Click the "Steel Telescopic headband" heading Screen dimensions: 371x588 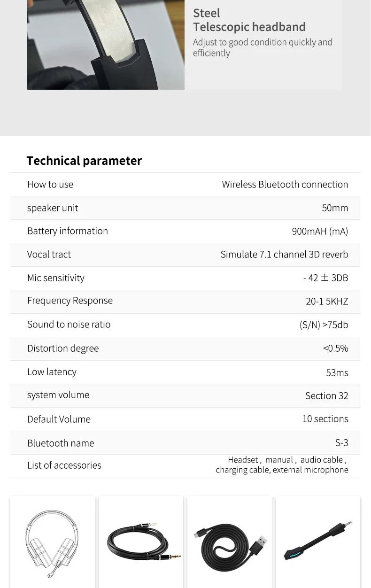pyautogui.click(x=249, y=20)
